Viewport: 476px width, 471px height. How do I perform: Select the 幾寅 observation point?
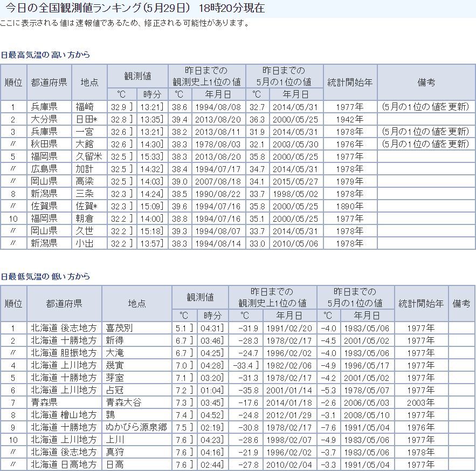[115, 365]
